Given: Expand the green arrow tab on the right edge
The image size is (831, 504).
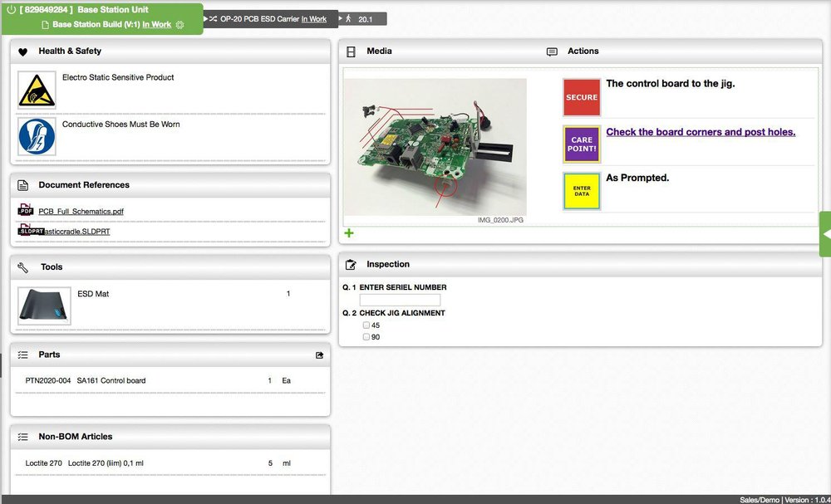Looking at the screenshot, I should point(825,235).
